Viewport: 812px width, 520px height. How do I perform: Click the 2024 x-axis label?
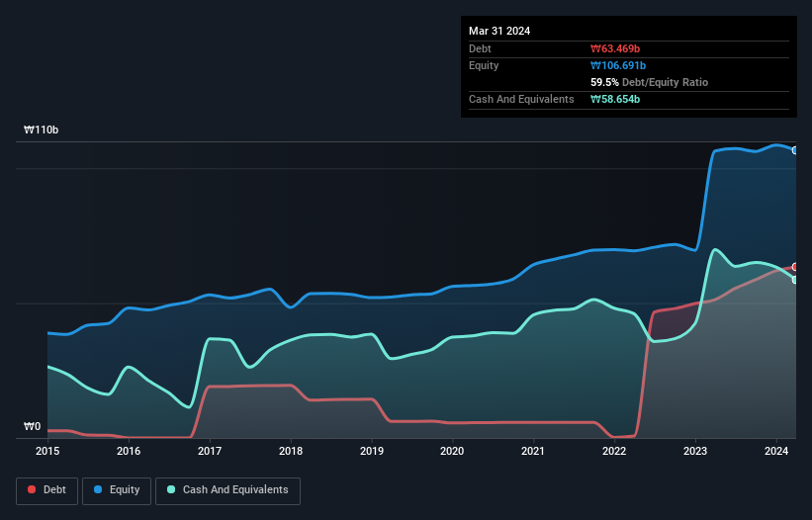point(776,451)
